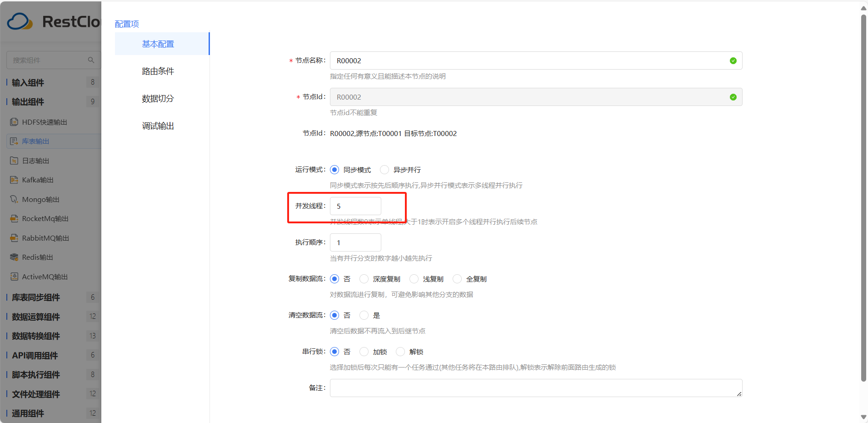This screenshot has width=868, height=423.
Task: Select 否 for 复制数据流
Action: tap(334, 279)
